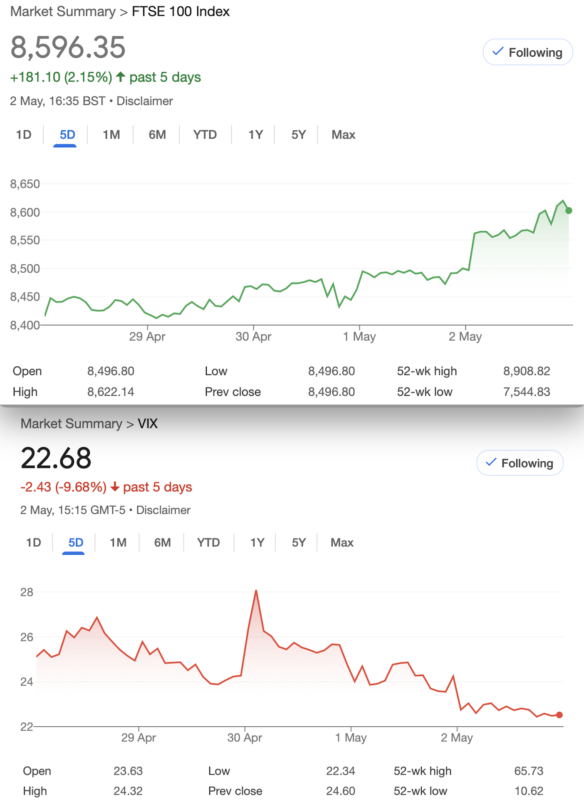Click VIX timestamp 2 May, 15:15 GMT-5
Viewport: 584px width, 800px height.
(x=72, y=510)
